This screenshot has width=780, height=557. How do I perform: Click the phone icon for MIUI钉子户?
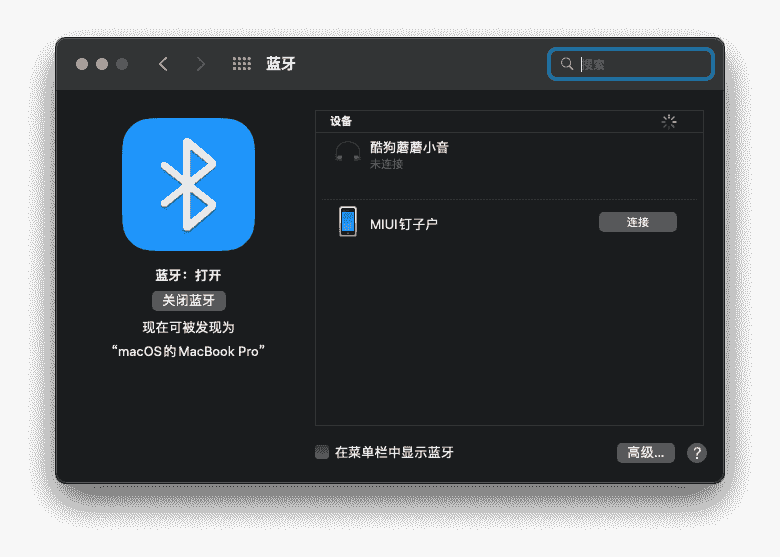coord(347,222)
